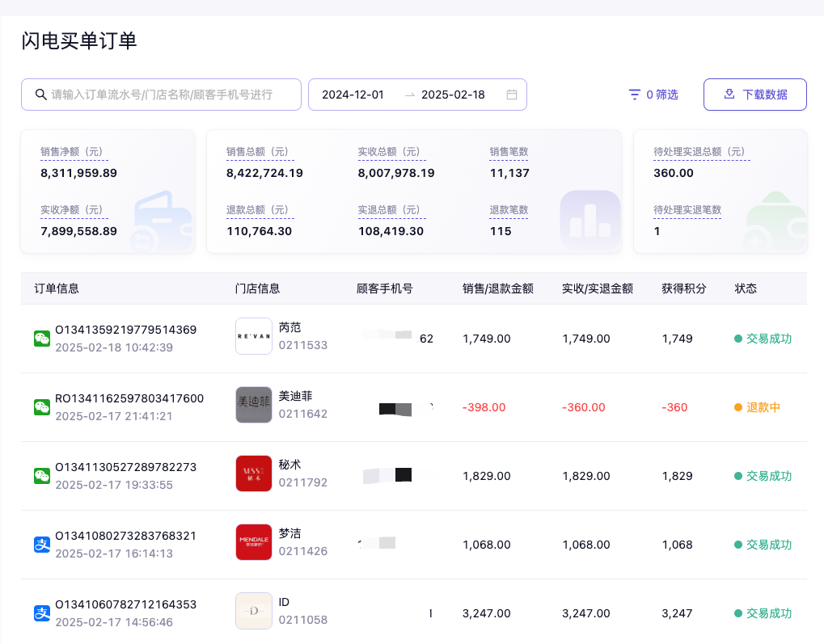Screen dimensions: 824x644
Task: Select the start date 2024-12-01
Action: 353,95
